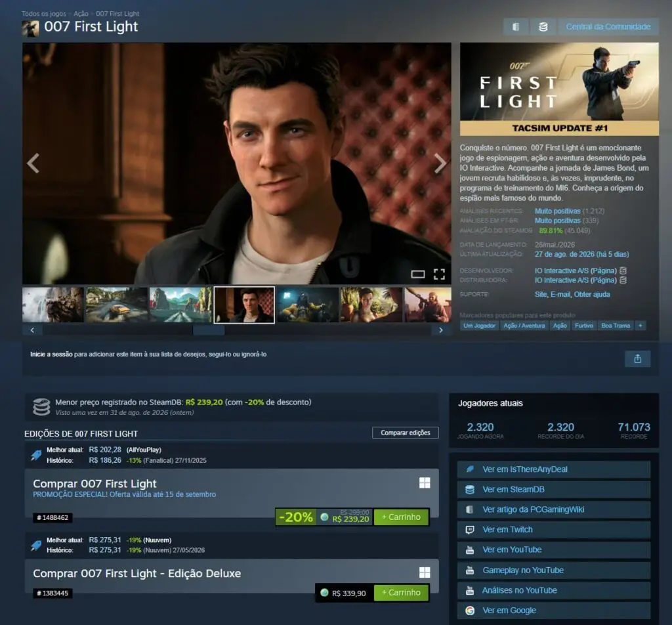Click the thumbnail strip scrollbar handle
This screenshot has height=625, width=672.
click(209, 330)
